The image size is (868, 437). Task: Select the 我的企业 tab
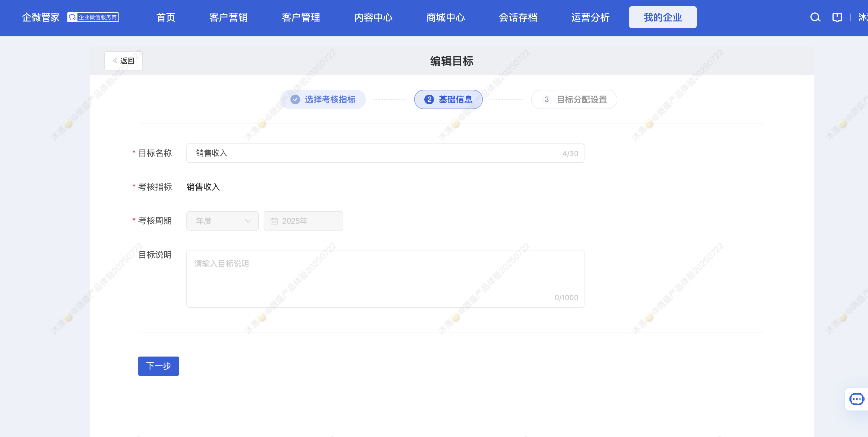pyautogui.click(x=662, y=17)
